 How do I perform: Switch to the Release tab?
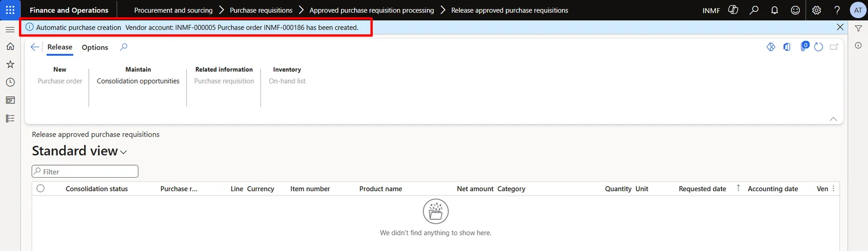(60, 47)
